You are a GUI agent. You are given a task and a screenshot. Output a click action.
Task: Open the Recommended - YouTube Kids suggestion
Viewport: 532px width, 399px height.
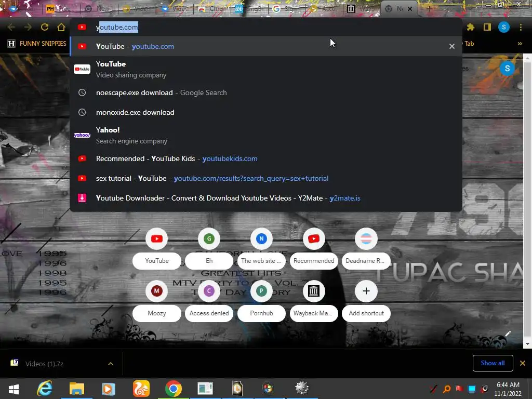(265, 158)
